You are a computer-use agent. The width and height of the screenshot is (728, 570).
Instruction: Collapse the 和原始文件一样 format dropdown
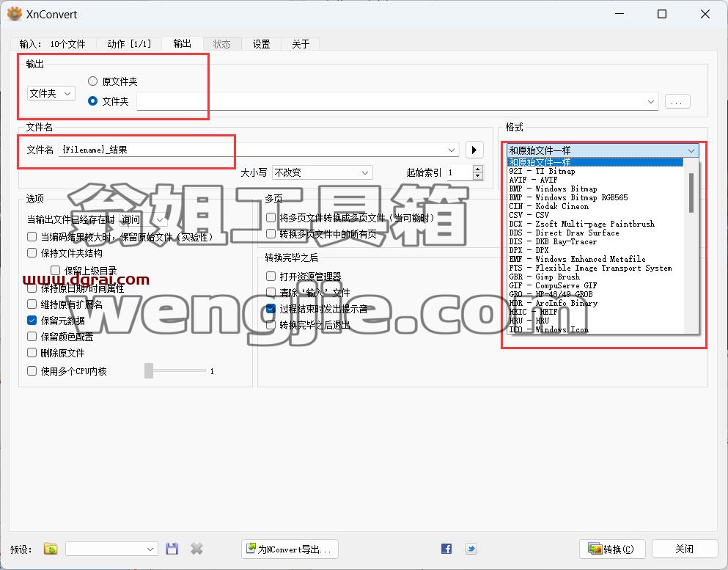603,150
